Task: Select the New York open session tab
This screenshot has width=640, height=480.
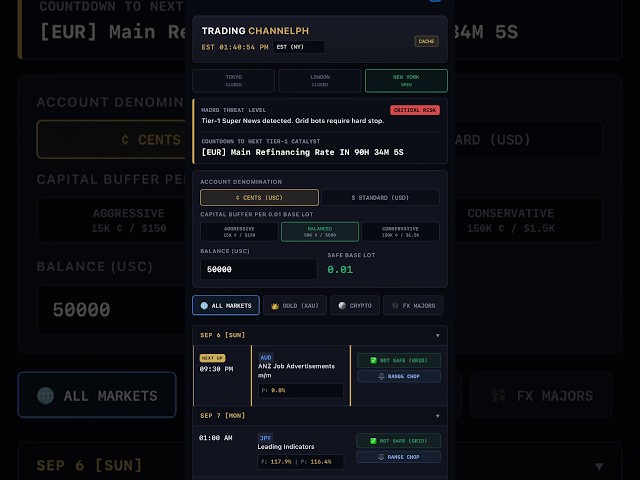Action: click(x=406, y=81)
